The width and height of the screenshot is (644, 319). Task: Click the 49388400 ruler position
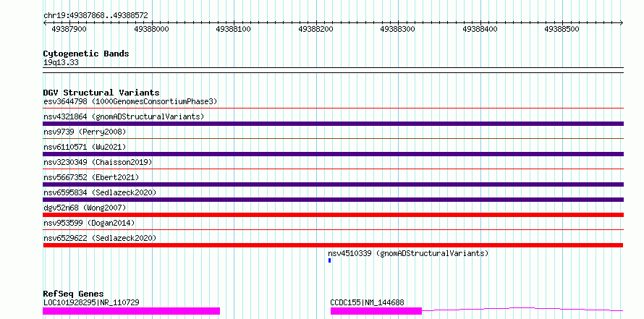[480, 29]
